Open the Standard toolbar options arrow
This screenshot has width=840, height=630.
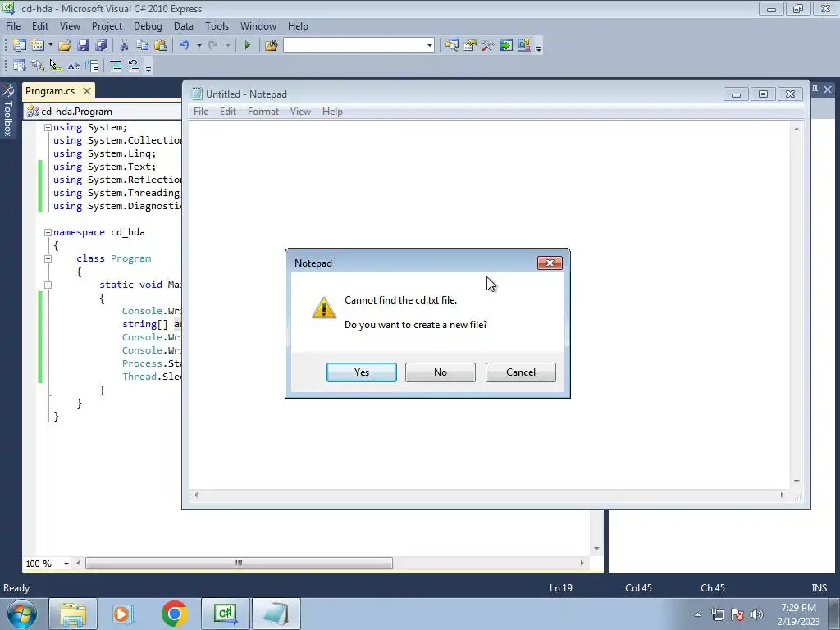coord(539,47)
